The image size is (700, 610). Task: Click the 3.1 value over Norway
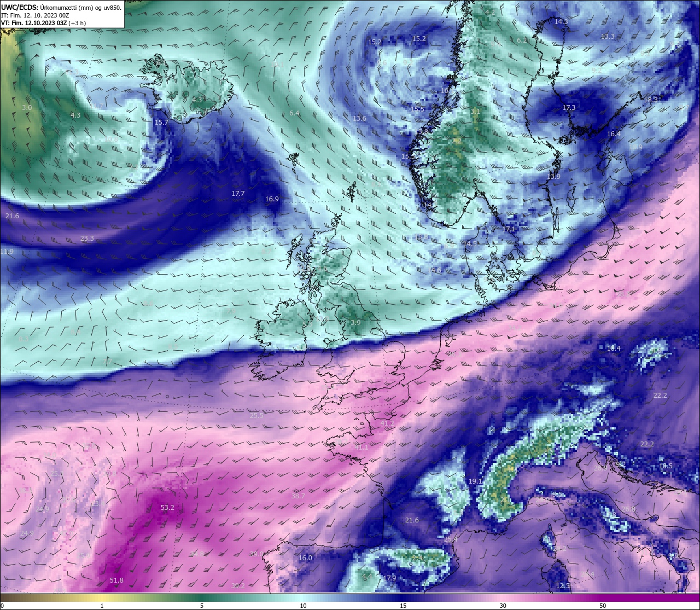pyautogui.click(x=475, y=112)
